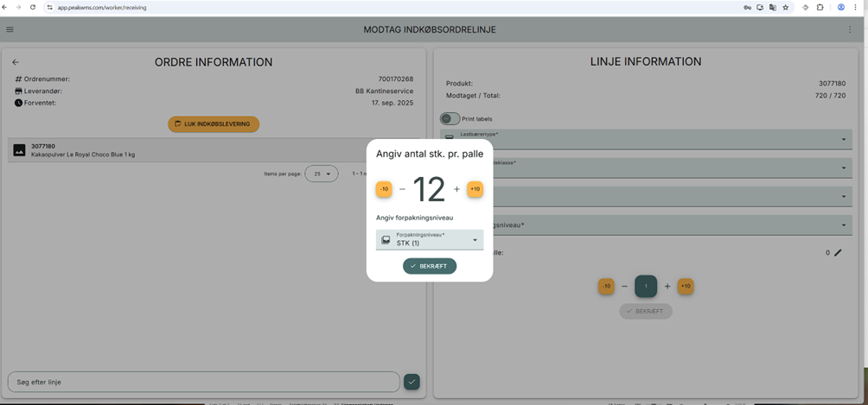Click the received total 720 / 720
This screenshot has width=868, height=405.
(830, 96)
